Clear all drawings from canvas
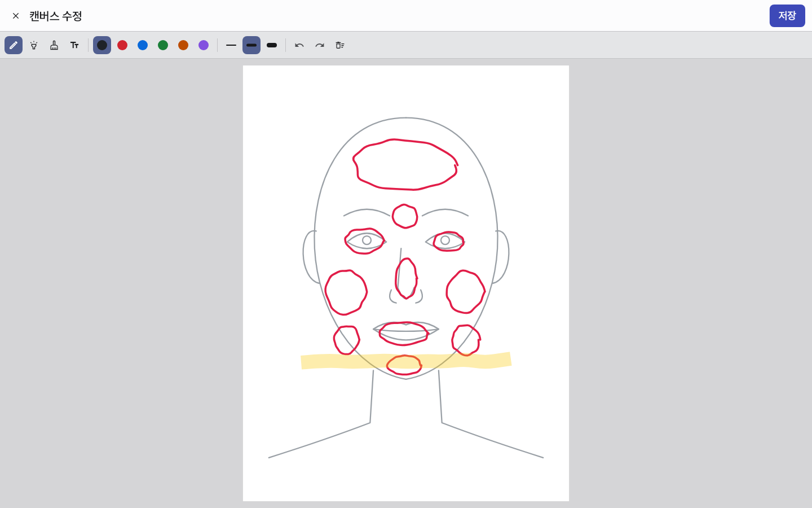The height and width of the screenshot is (508, 812). (x=340, y=45)
